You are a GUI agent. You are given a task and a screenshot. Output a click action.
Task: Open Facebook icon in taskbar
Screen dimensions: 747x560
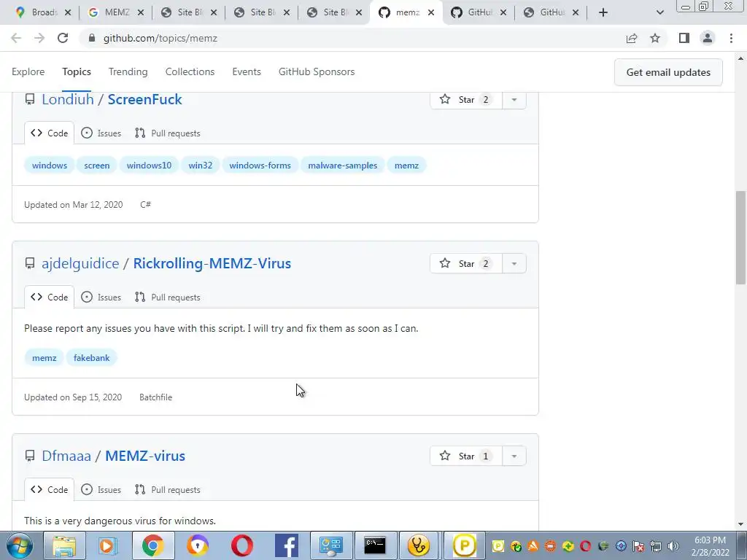tap(286, 545)
